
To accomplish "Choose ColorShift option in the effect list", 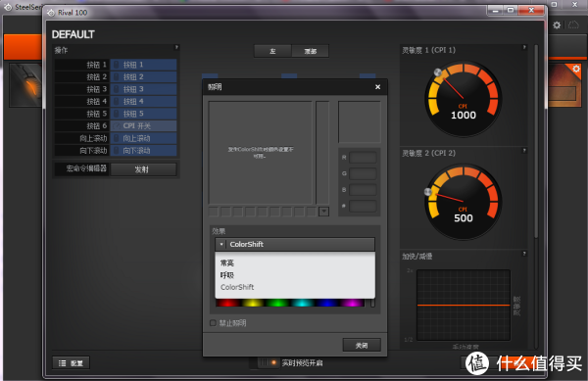I will (x=237, y=287).
